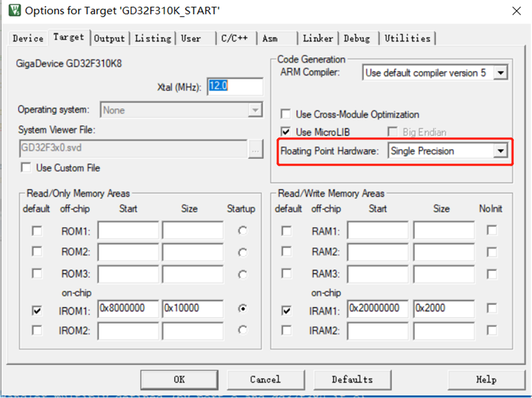Click the Cancel button
This screenshot has height=398, width=532.
[x=265, y=380]
